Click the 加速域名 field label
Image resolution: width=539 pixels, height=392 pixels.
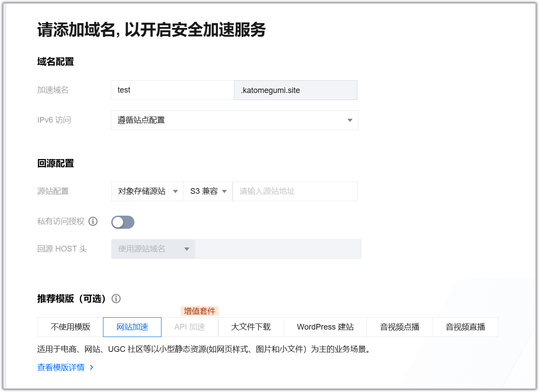53,90
